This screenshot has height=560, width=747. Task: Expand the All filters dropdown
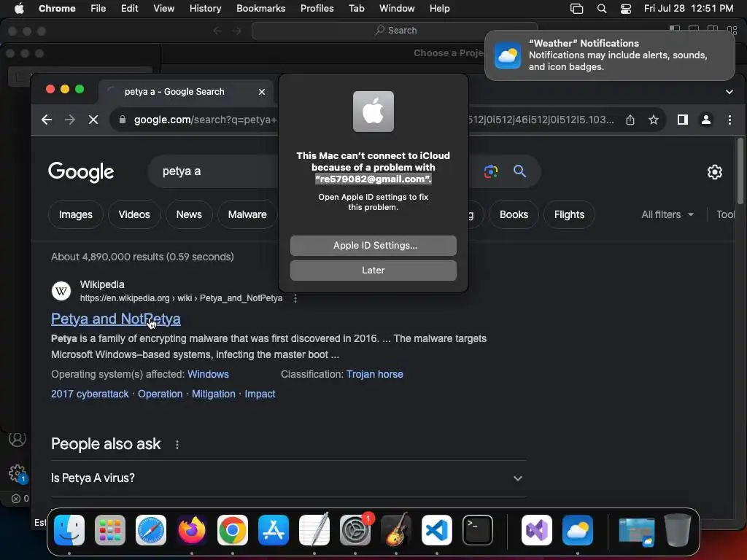667,215
